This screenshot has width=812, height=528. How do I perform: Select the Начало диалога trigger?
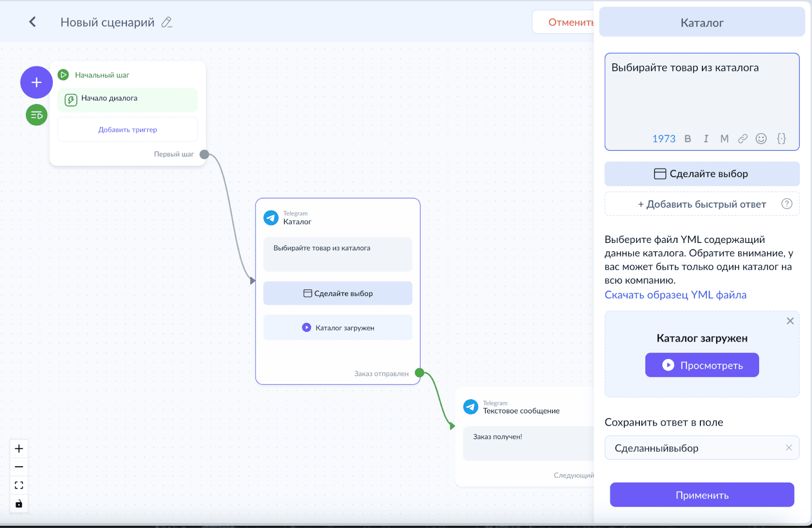pyautogui.click(x=128, y=99)
